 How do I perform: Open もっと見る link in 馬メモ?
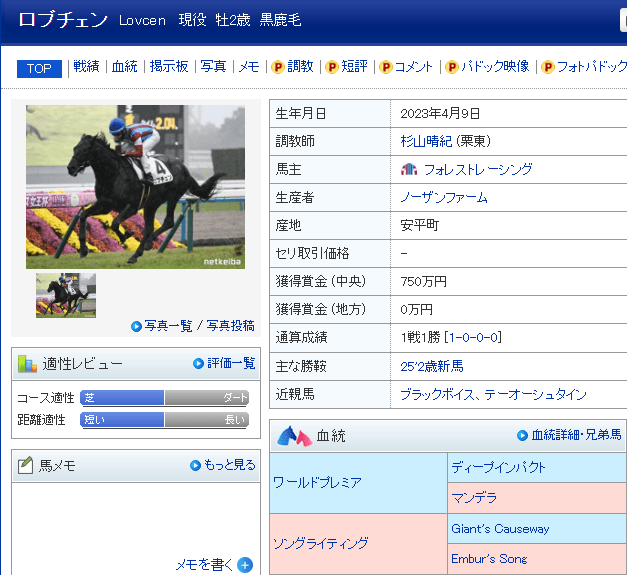click(230, 465)
